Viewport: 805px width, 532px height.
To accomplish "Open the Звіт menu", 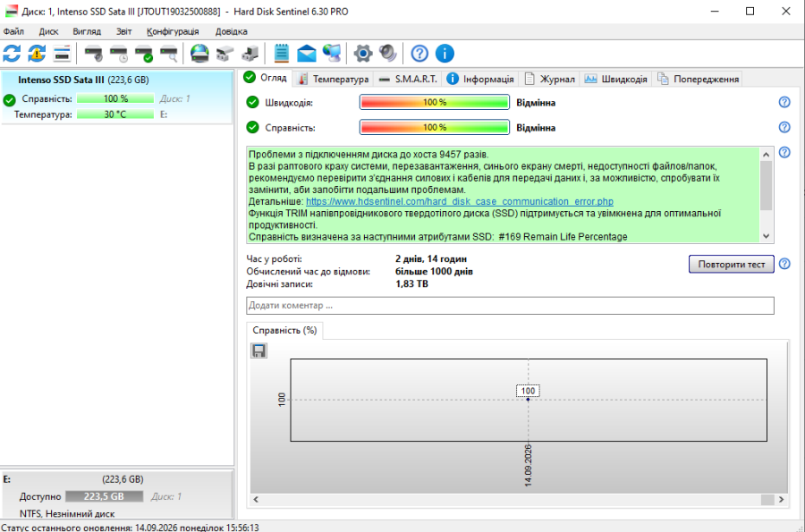I will (123, 31).
